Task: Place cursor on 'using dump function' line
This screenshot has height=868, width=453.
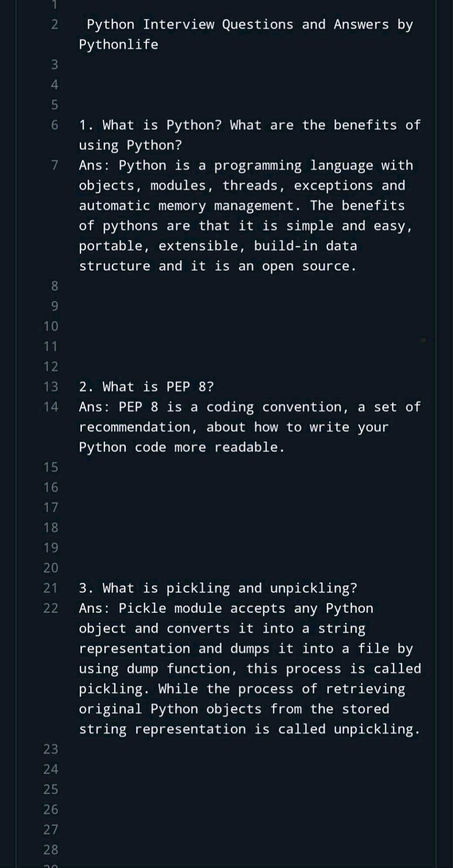Action: tap(250, 668)
